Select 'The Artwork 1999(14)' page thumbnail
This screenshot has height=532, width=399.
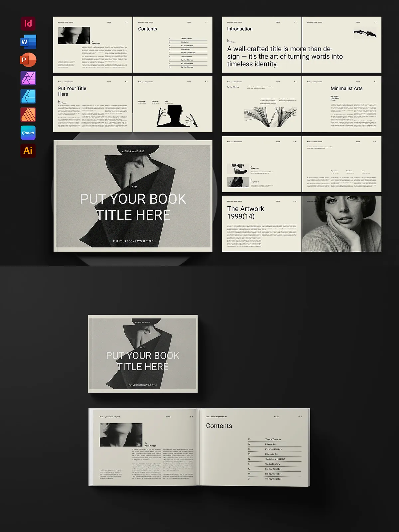coord(262,223)
